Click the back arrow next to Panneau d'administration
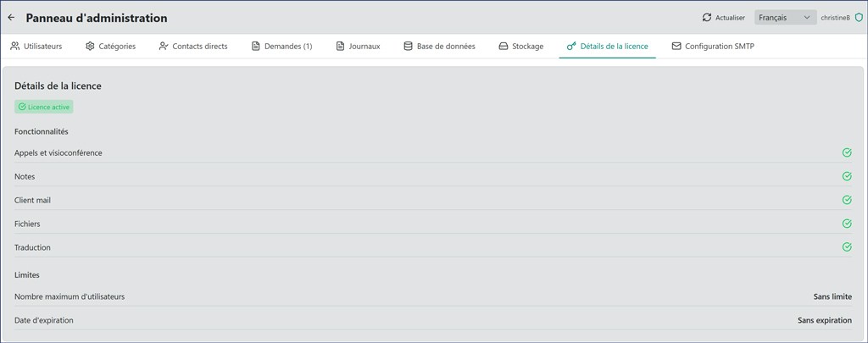The image size is (868, 343). click(x=11, y=18)
